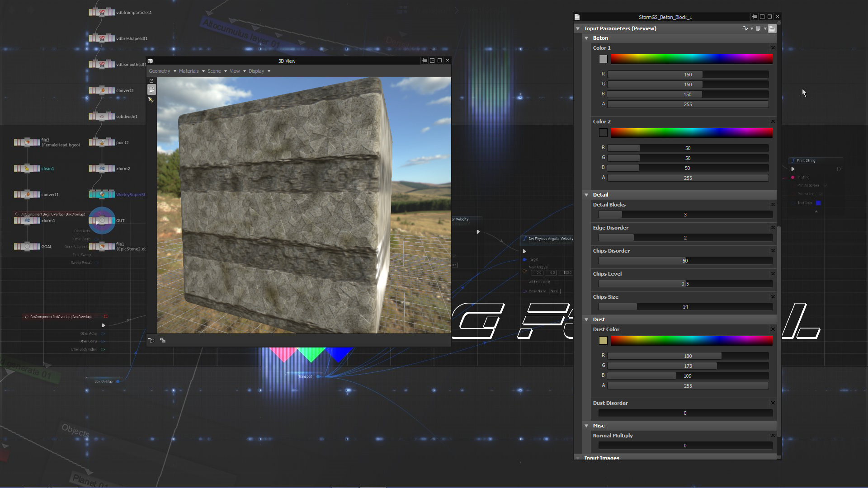The width and height of the screenshot is (868, 488).
Task: Collapse the Input Parameters (Preview) section
Action: [x=578, y=28]
